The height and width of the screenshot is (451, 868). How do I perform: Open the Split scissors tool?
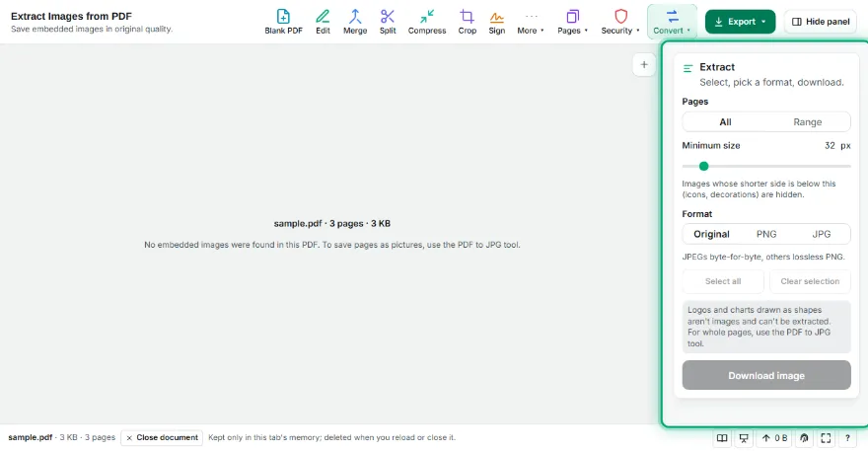pos(388,22)
